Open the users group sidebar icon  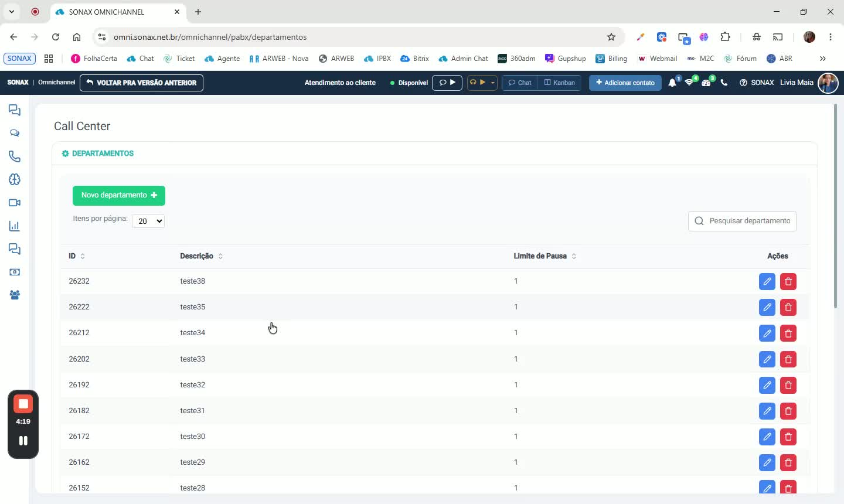[15, 295]
